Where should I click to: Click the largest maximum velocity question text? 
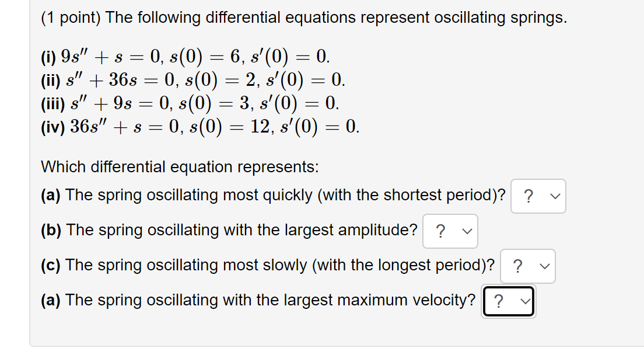270,300
